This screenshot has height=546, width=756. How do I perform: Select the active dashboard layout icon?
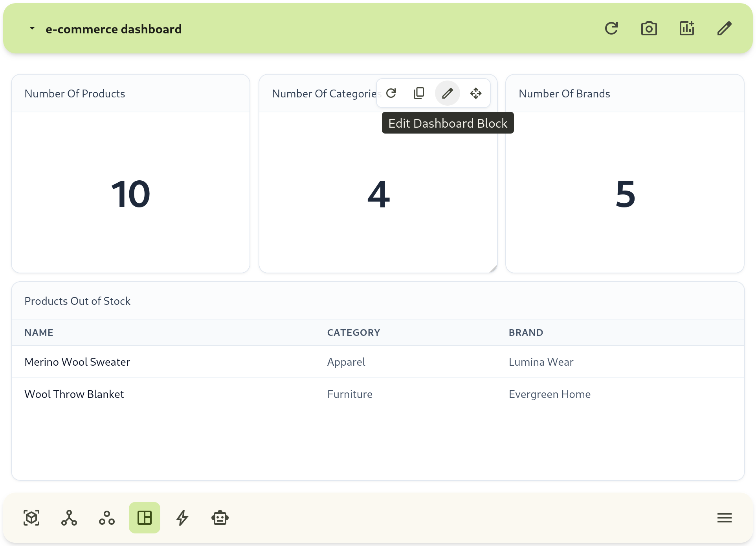pyautogui.click(x=145, y=518)
